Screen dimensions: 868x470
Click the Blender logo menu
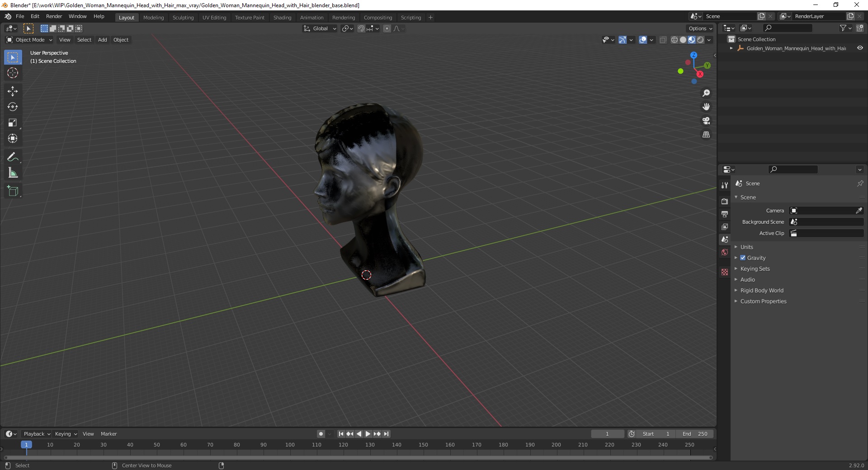(8, 16)
